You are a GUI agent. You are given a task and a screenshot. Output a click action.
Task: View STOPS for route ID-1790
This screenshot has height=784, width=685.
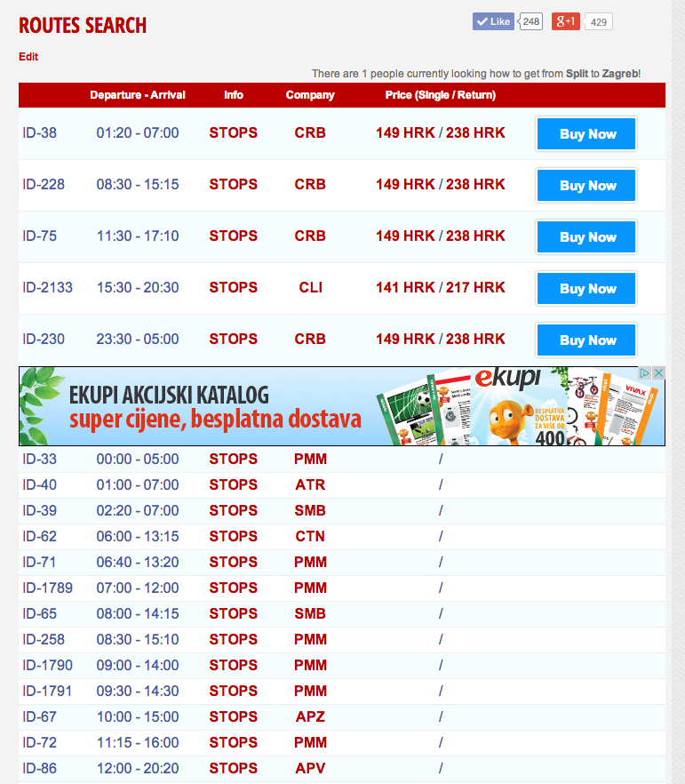pyautogui.click(x=234, y=666)
